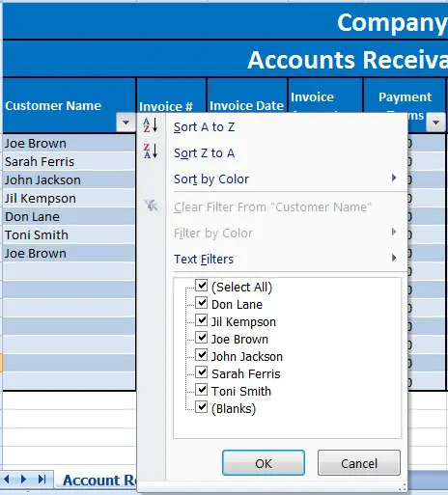
Task: Click the Sort Z to A icon
Action: pos(151,151)
